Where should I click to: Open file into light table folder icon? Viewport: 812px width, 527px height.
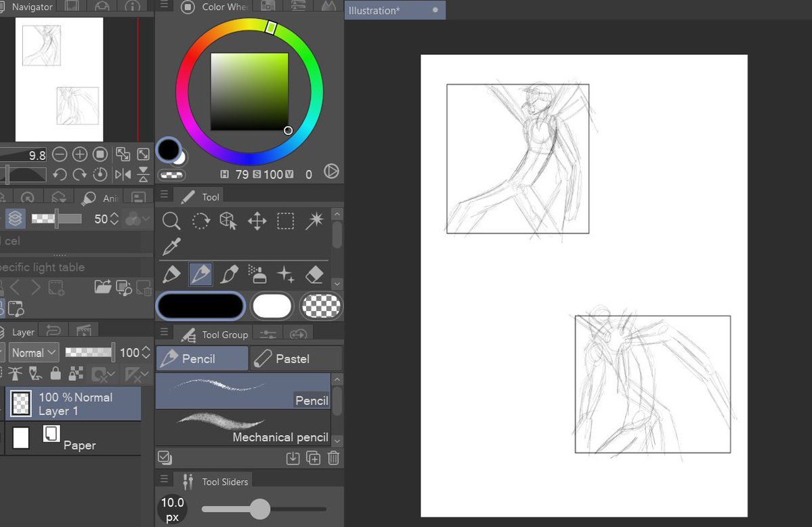coord(102,287)
